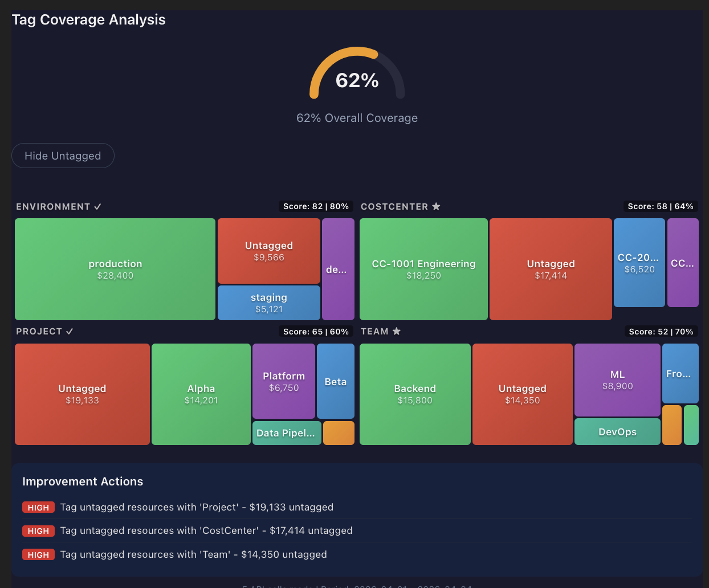Select the Data Pipel... project tile
The width and height of the screenshot is (709, 588).
(x=287, y=433)
